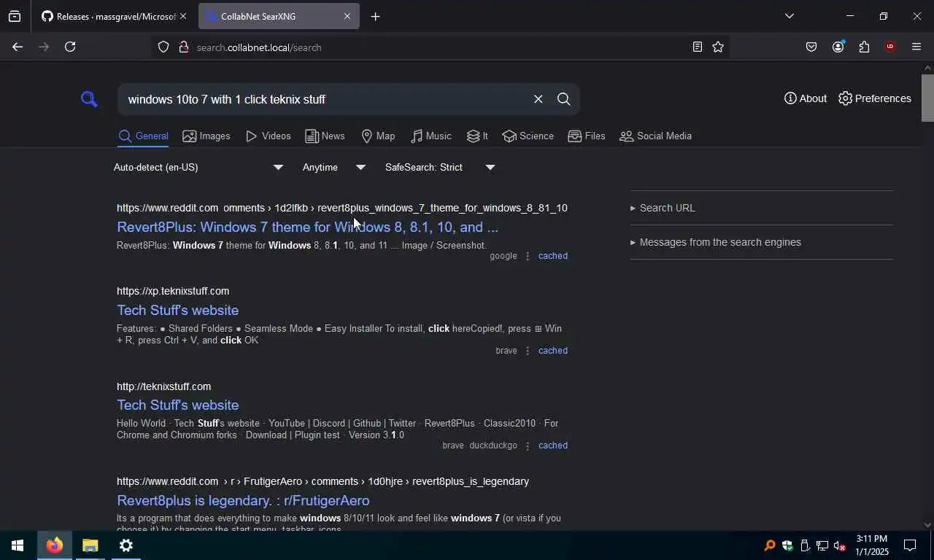The image size is (934, 560).
Task: Select the General category tab
Action: pos(143,136)
